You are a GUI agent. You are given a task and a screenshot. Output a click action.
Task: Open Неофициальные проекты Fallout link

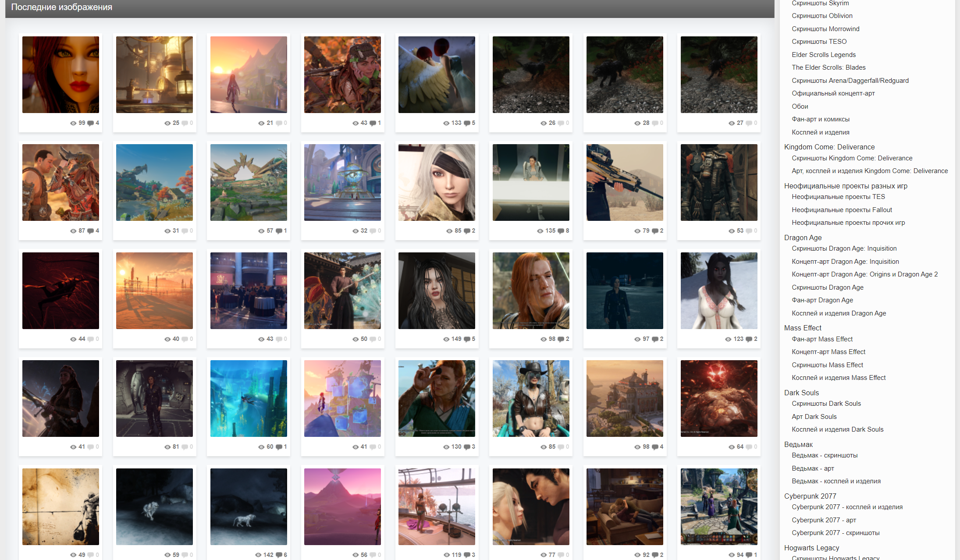pyautogui.click(x=842, y=210)
